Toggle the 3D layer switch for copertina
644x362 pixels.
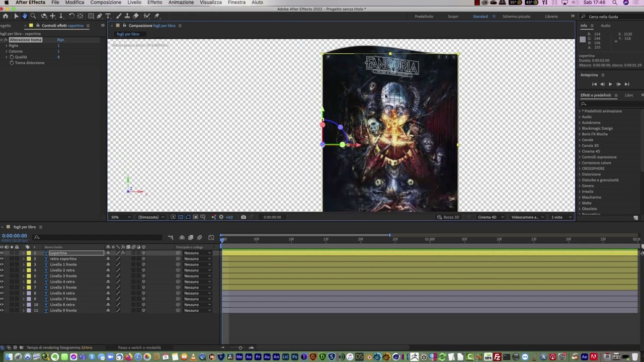pyautogui.click(x=143, y=253)
